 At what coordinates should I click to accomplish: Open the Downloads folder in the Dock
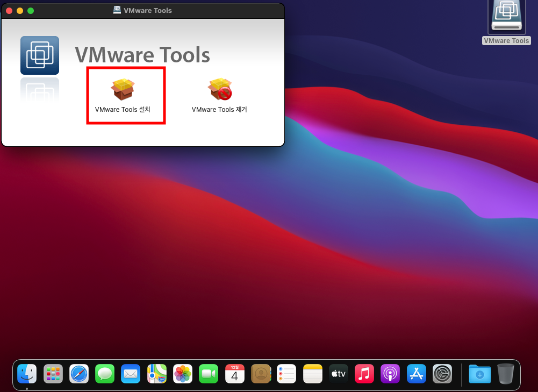pyautogui.click(x=479, y=374)
